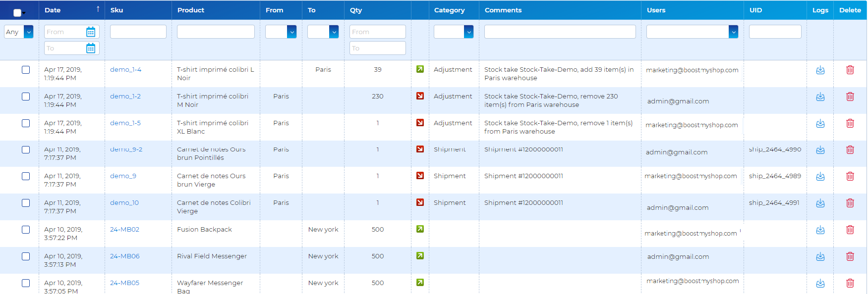Open the Users filter dropdown

pyautogui.click(x=692, y=32)
